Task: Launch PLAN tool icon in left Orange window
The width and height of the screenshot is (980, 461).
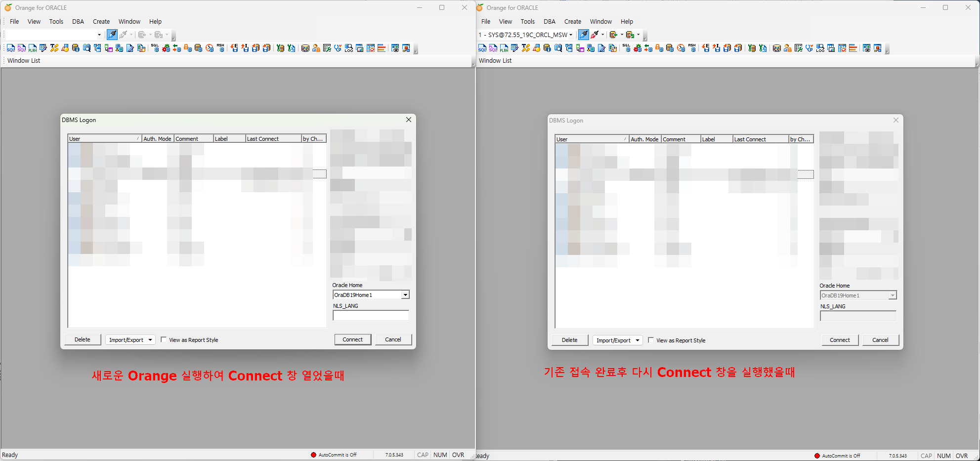Action: pos(33,48)
